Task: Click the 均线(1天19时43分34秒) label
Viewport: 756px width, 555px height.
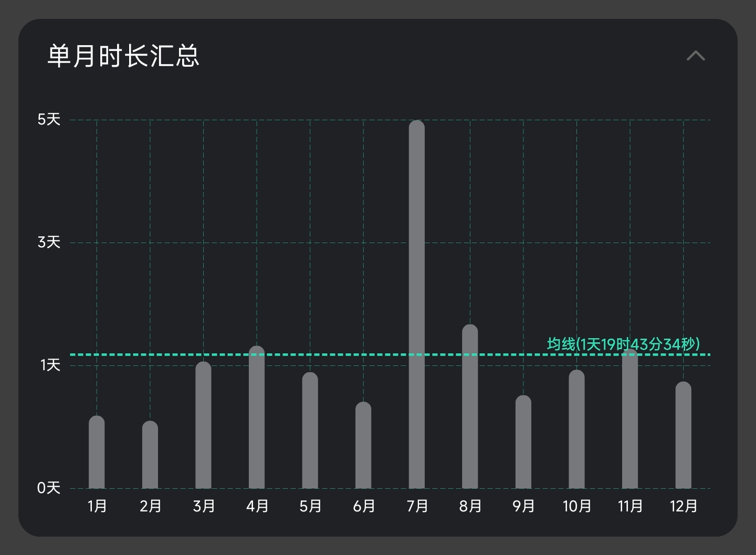Action: click(623, 344)
